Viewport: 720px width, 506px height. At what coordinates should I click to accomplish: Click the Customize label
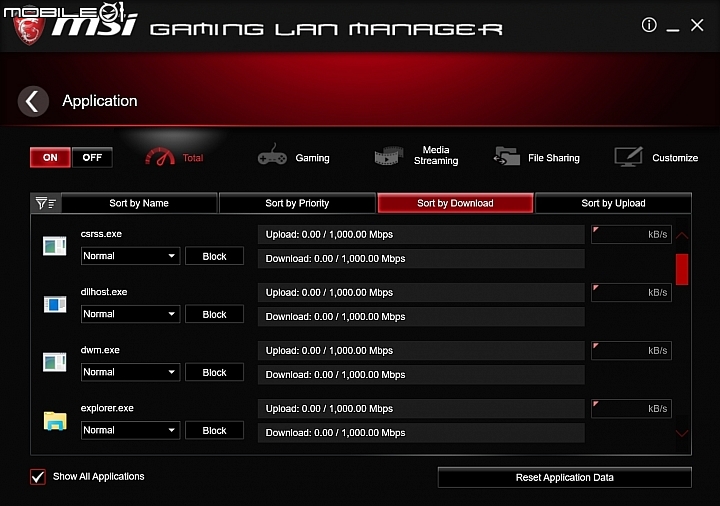(x=675, y=158)
